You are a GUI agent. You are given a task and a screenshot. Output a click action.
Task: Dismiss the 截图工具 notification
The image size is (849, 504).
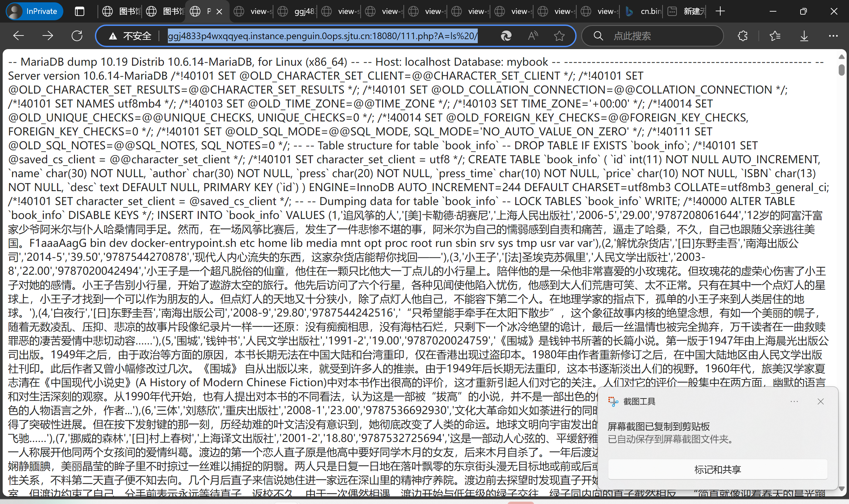pos(820,401)
